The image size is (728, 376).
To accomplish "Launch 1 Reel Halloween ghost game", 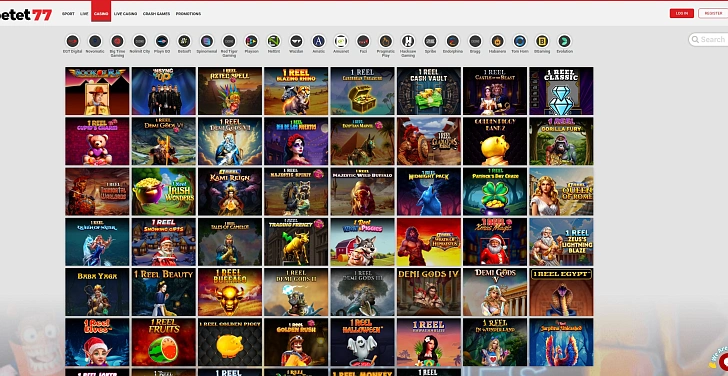I will (x=363, y=342).
